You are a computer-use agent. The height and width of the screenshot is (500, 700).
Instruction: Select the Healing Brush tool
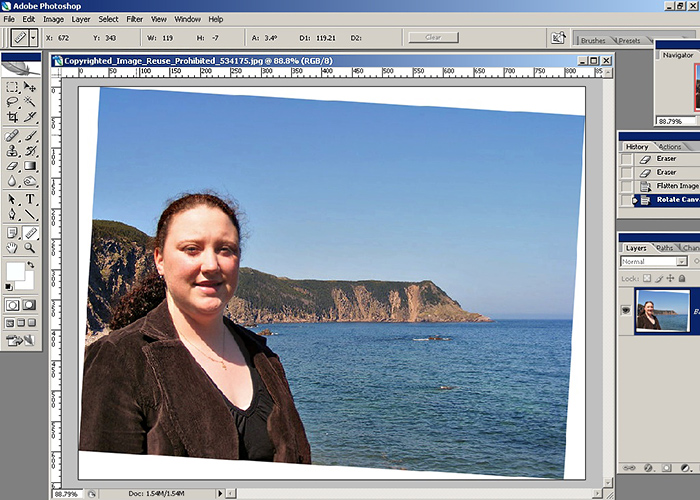(x=12, y=135)
